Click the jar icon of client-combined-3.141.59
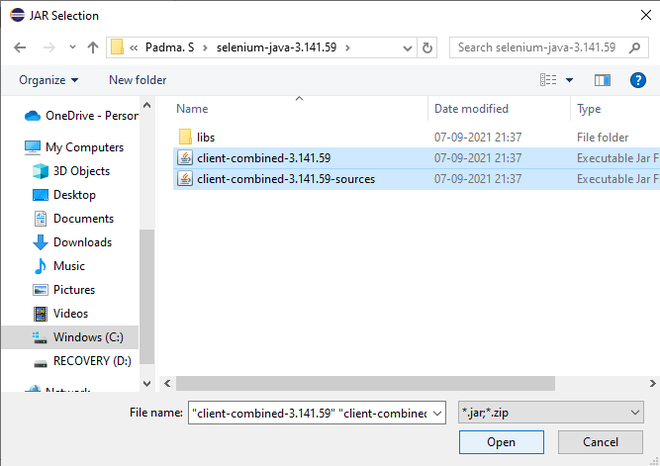The image size is (660, 466). pyautogui.click(x=185, y=157)
